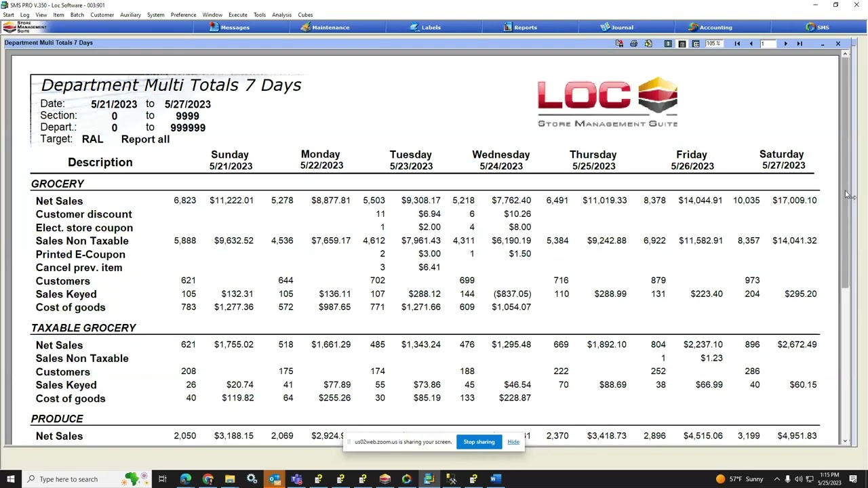Open the View menu
Image resolution: width=868 pixels, height=488 pixels.
(x=41, y=15)
